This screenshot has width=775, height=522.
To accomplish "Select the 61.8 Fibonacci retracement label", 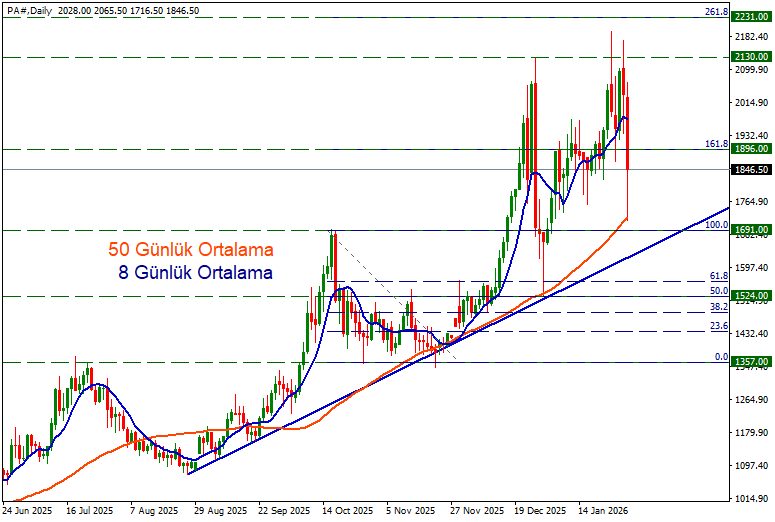I will [717, 275].
